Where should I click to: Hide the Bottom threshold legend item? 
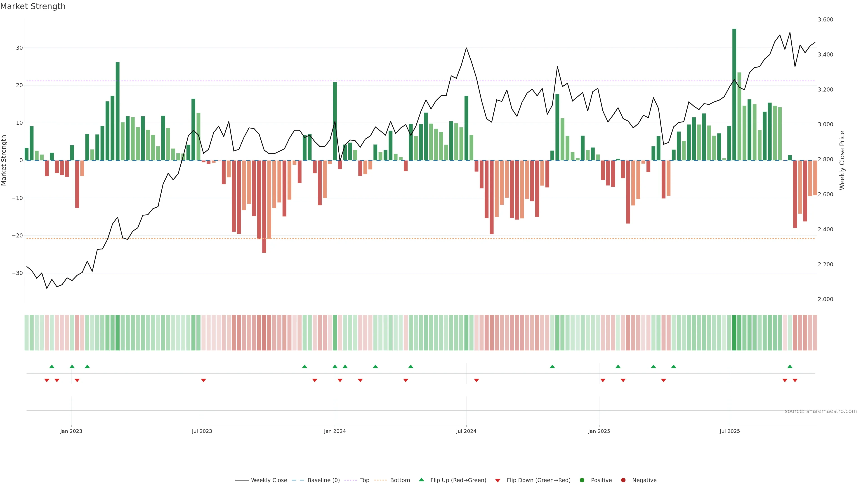(400, 480)
